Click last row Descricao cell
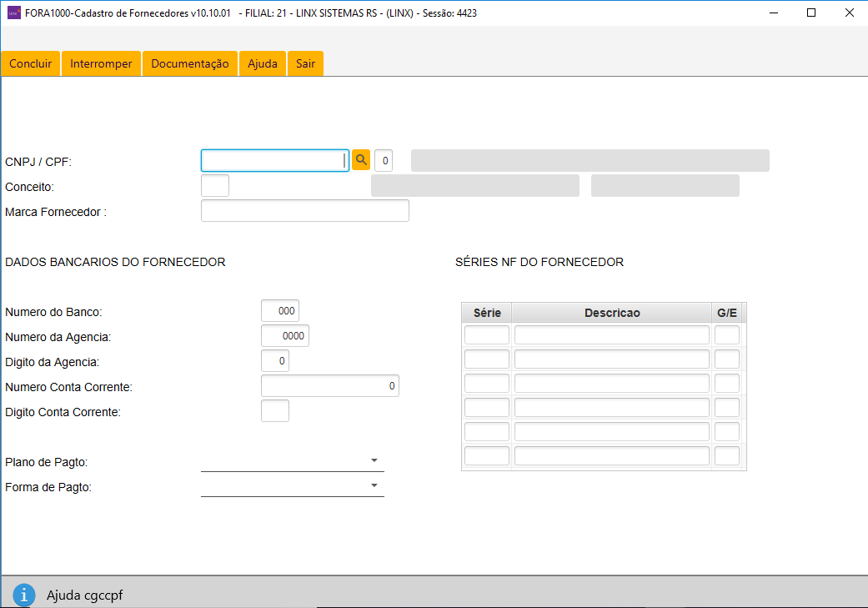Screen dimensions: 868x608 (x=612, y=455)
